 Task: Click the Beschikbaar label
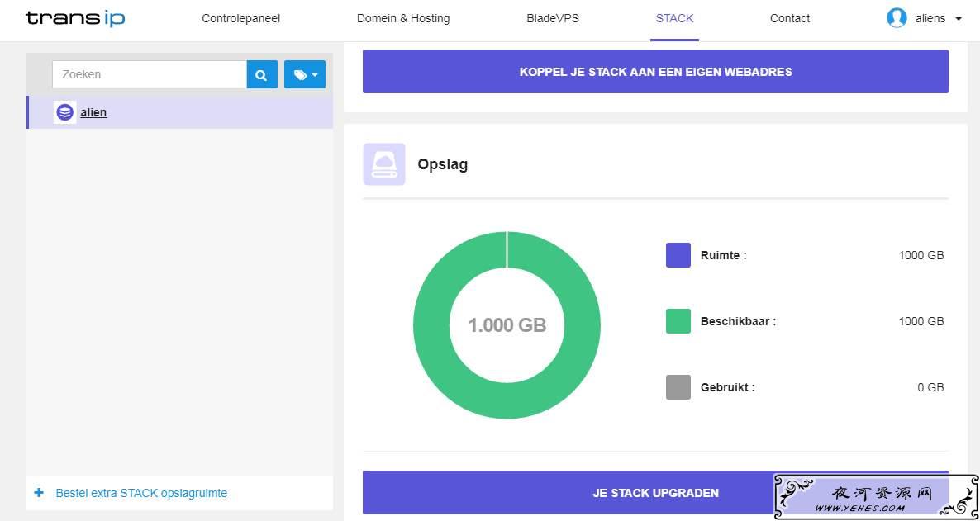pyautogui.click(x=738, y=321)
